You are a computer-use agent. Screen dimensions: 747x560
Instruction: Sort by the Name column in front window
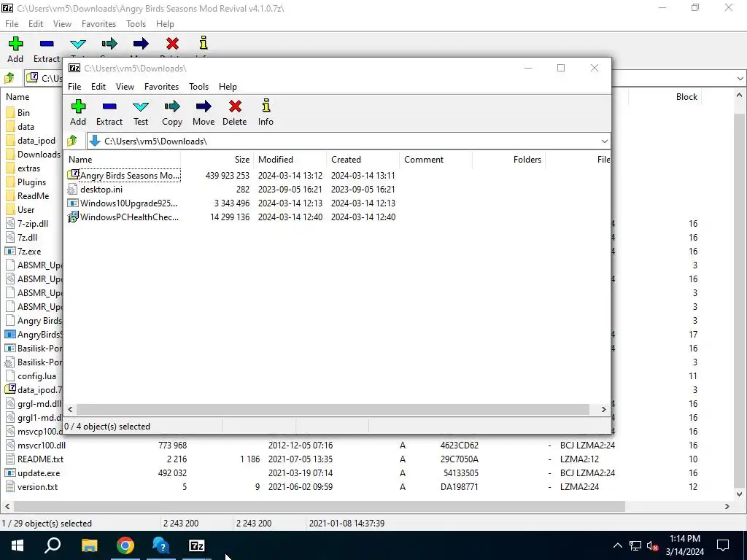coord(122,160)
